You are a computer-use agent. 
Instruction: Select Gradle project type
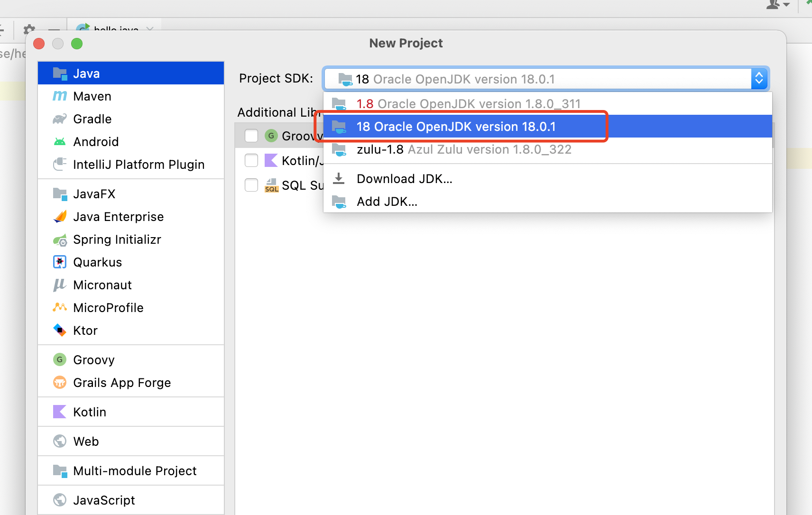(131, 119)
